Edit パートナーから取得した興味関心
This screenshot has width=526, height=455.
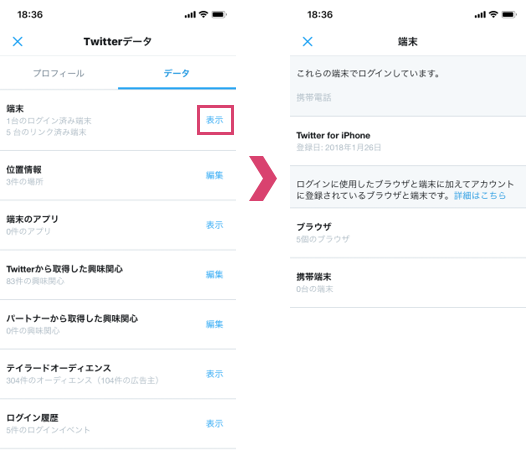click(215, 324)
